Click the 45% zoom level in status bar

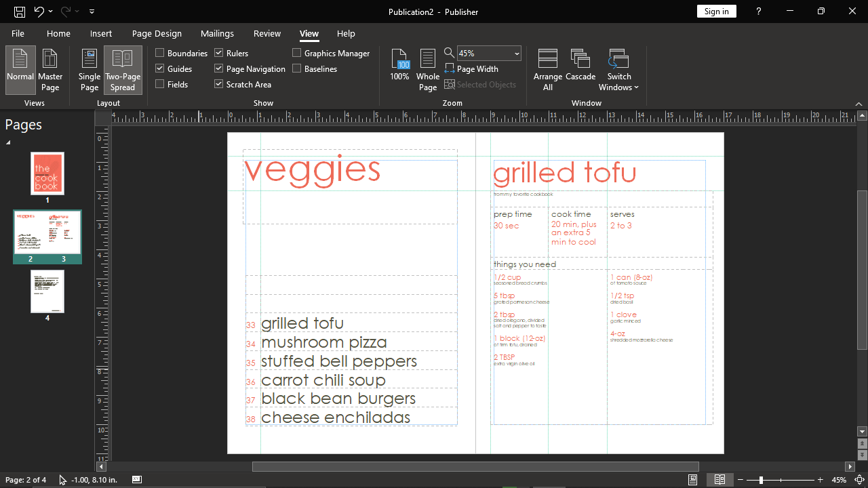click(839, 480)
